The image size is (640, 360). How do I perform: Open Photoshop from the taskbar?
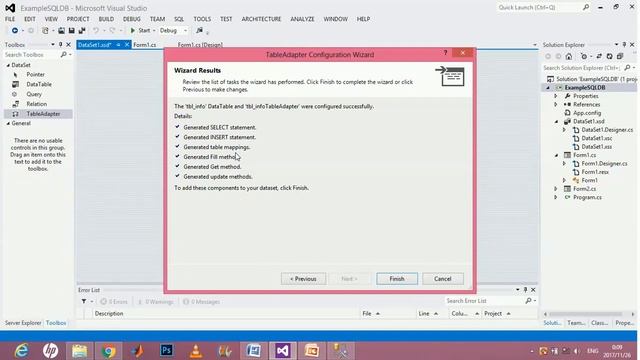pyautogui.click(x=166, y=351)
